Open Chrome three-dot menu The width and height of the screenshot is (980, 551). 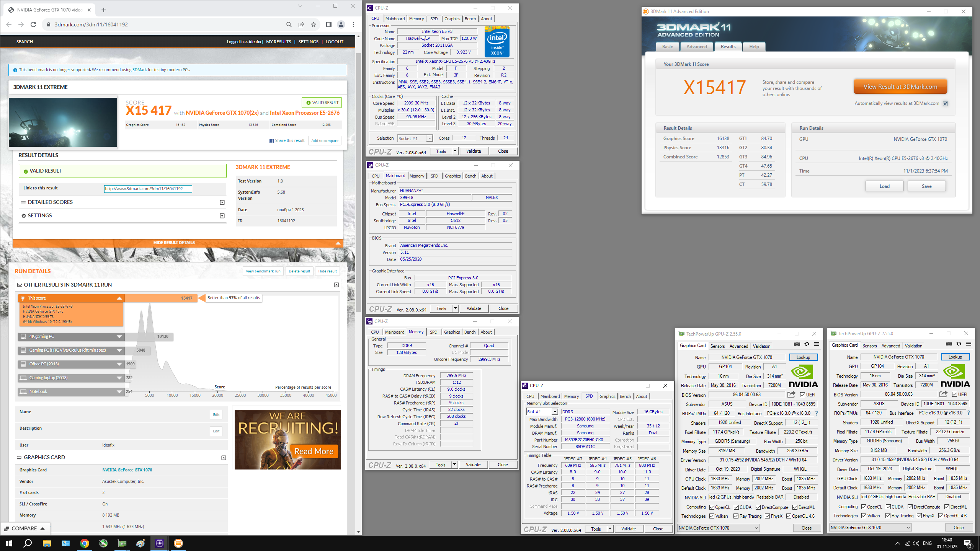[x=353, y=24]
